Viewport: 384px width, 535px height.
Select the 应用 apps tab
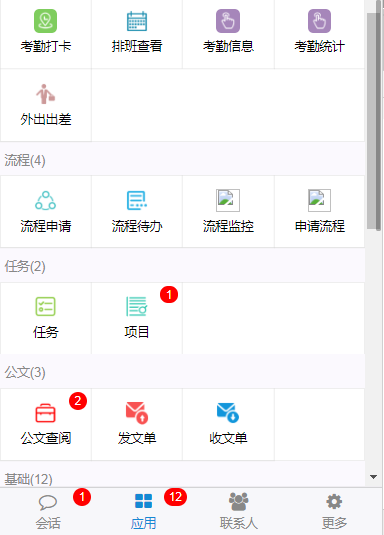[x=143, y=511]
